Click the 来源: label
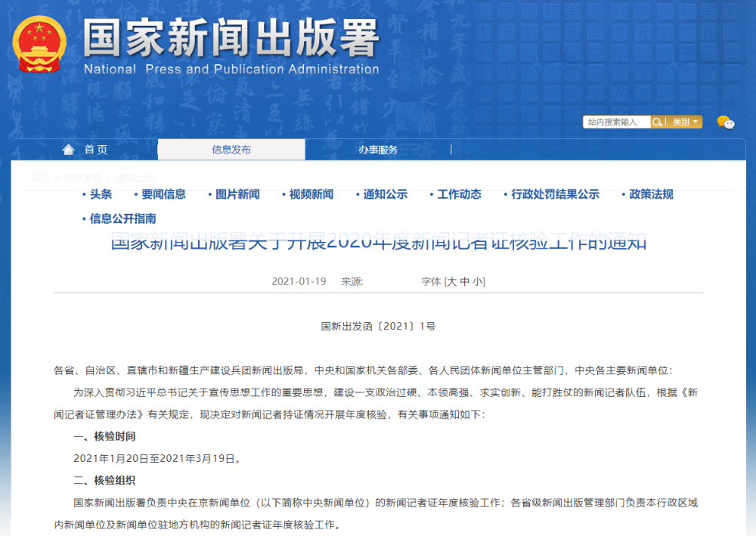Viewport: 756px width, 536px height. click(352, 281)
